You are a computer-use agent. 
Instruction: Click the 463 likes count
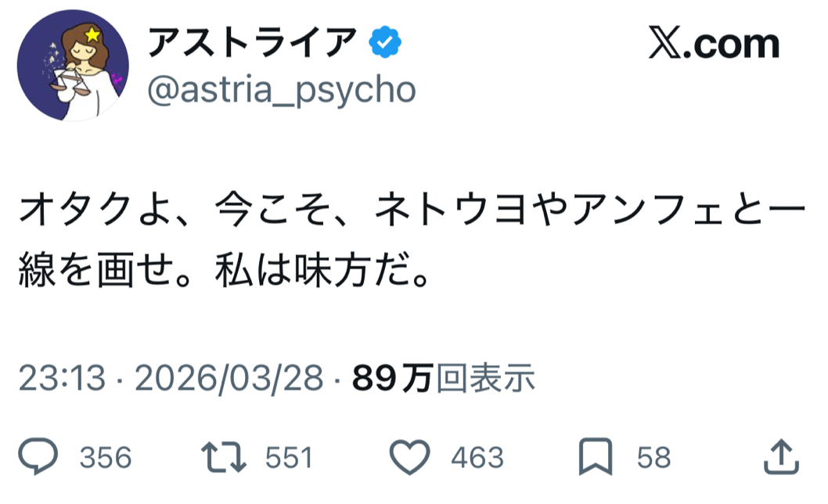point(477,458)
